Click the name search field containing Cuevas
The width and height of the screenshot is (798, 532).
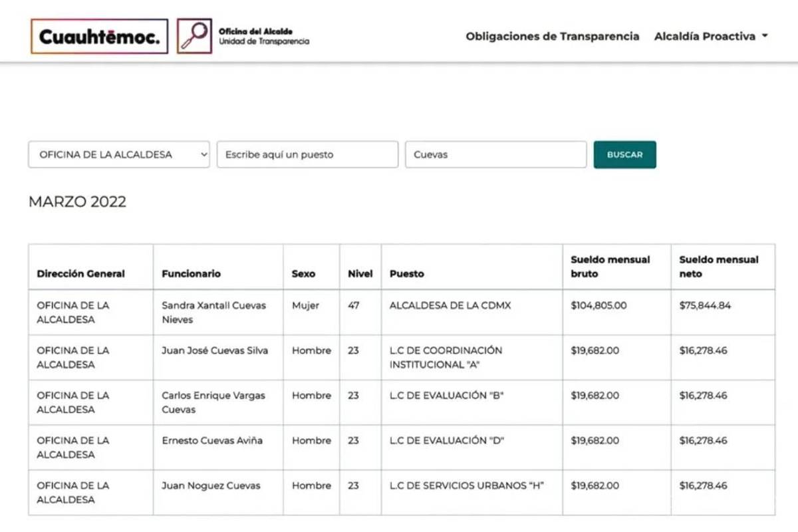coord(495,154)
